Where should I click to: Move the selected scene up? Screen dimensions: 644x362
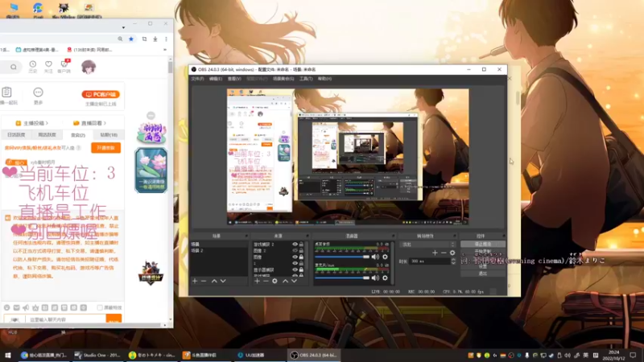pyautogui.click(x=214, y=281)
